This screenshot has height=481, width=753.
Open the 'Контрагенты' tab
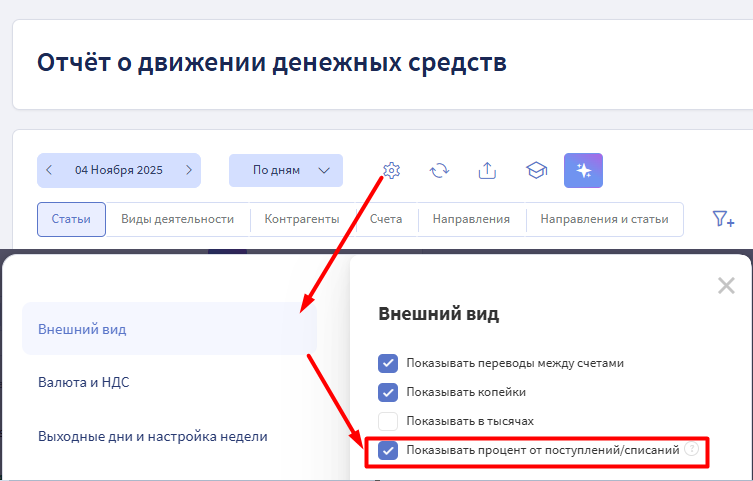click(302, 219)
